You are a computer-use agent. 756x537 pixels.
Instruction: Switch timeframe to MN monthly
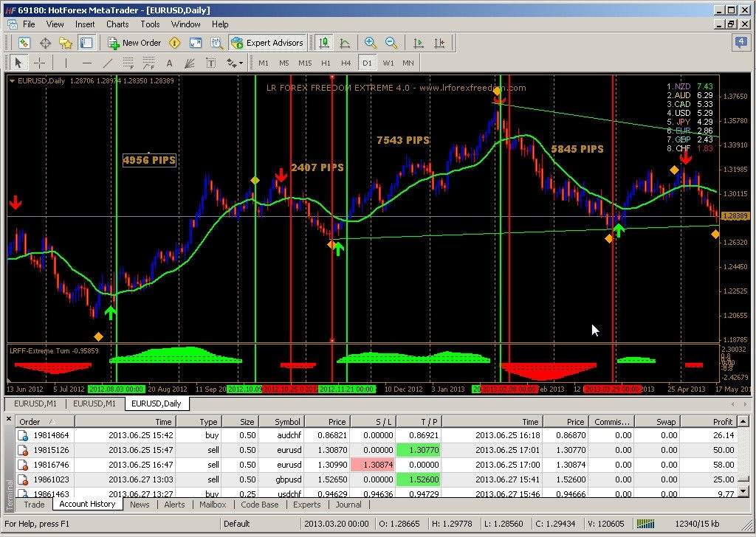tap(408, 63)
